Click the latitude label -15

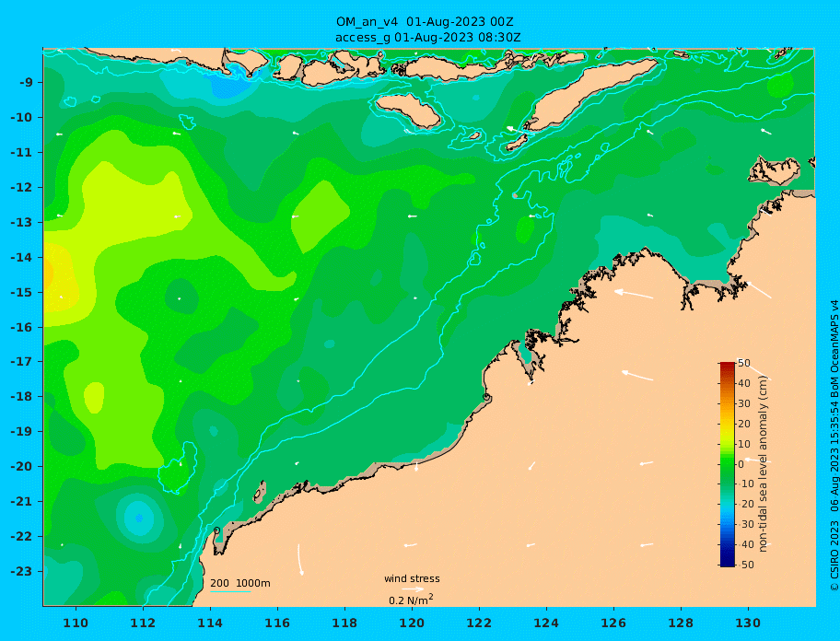[x=22, y=292]
